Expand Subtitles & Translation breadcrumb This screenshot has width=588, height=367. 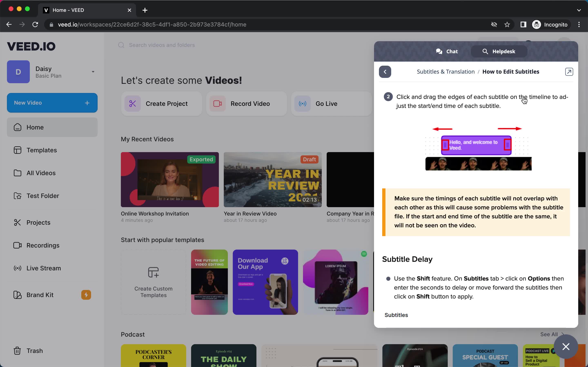click(445, 71)
